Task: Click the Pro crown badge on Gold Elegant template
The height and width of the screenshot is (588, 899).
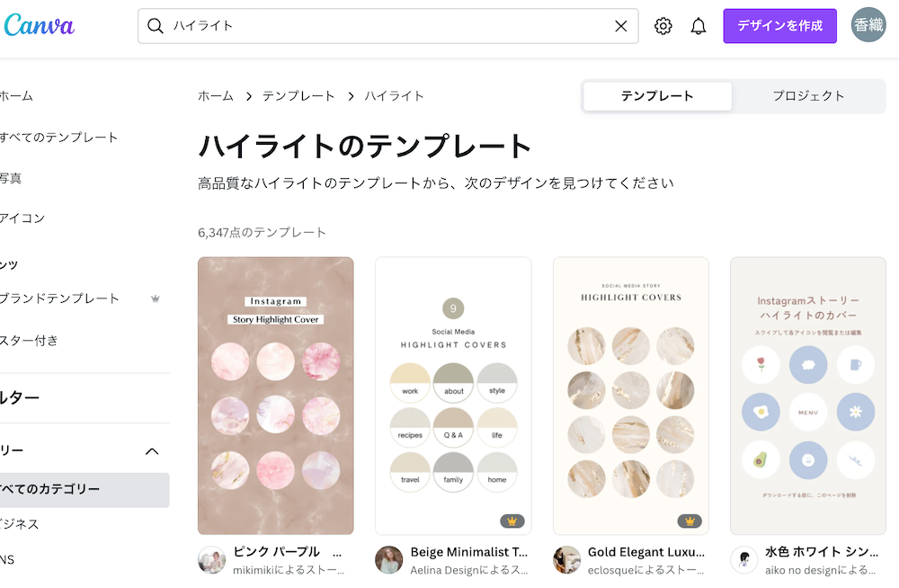Action: [x=688, y=520]
